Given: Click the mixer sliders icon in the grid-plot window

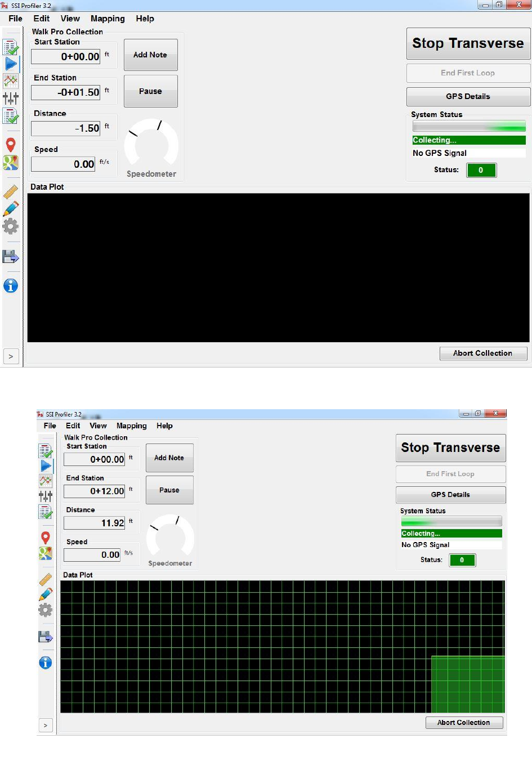Looking at the screenshot, I should point(46,496).
